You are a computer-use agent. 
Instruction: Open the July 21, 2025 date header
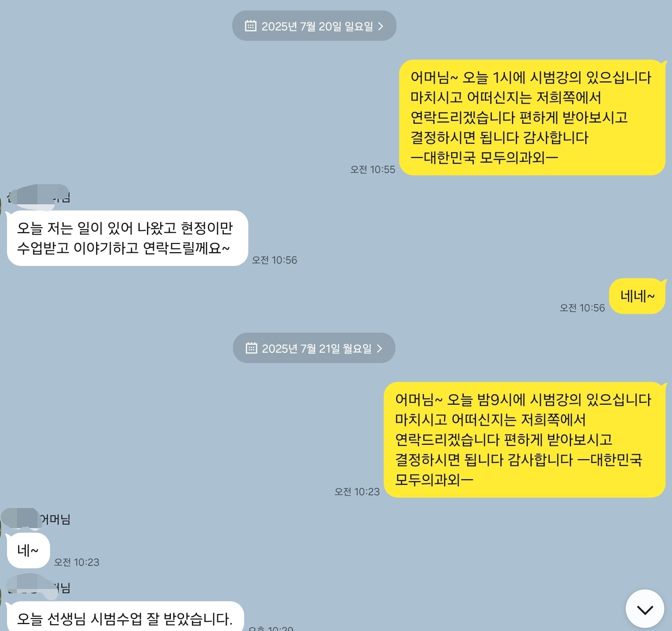[x=314, y=348]
